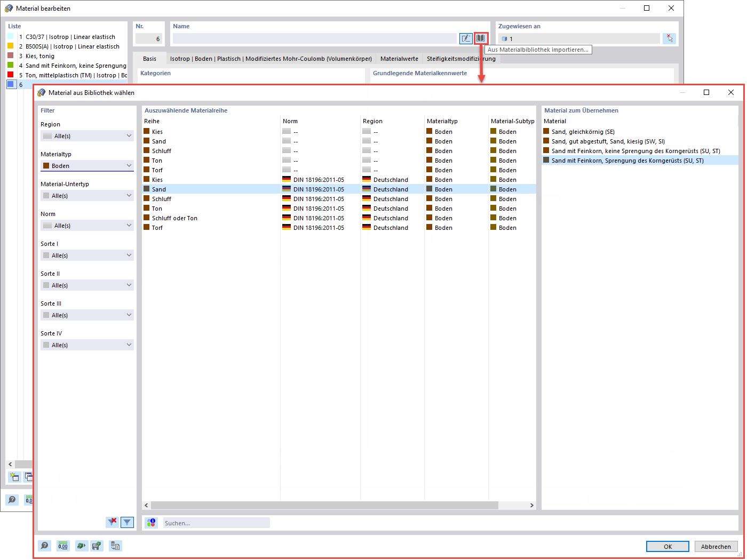The image size is (747, 560).
Task: Click the Name input field in Material bearbeiten
Action: pos(315,38)
